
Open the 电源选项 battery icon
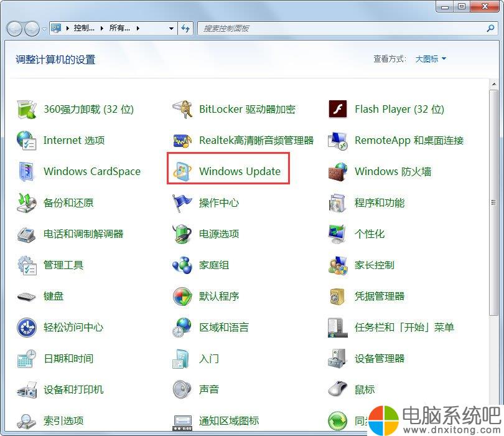[x=182, y=234]
